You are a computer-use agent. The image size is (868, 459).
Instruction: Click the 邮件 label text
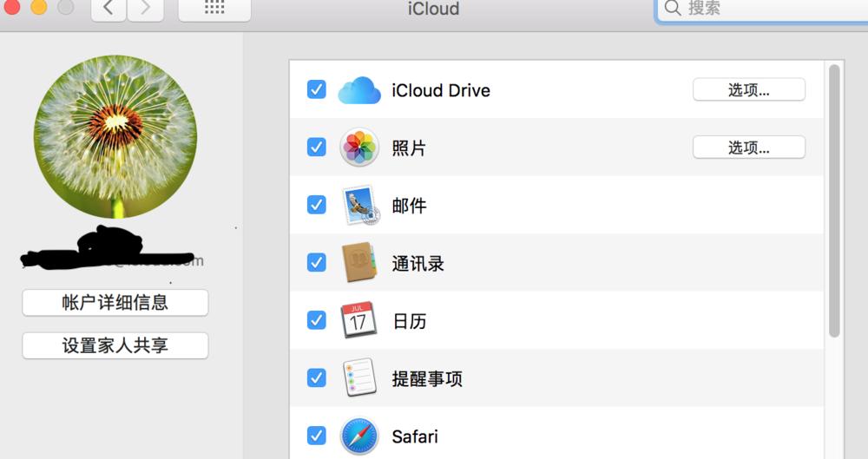[409, 206]
